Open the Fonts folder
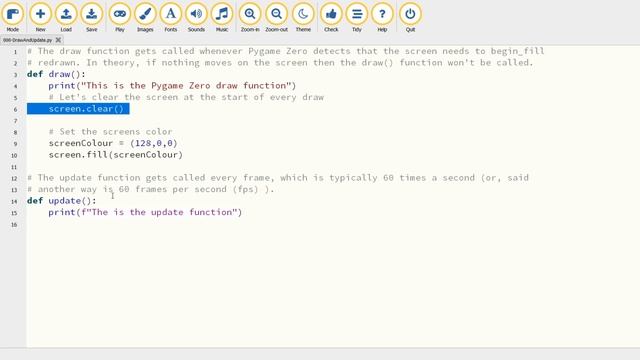Viewport: 640px width, 360px height. (x=171, y=17)
